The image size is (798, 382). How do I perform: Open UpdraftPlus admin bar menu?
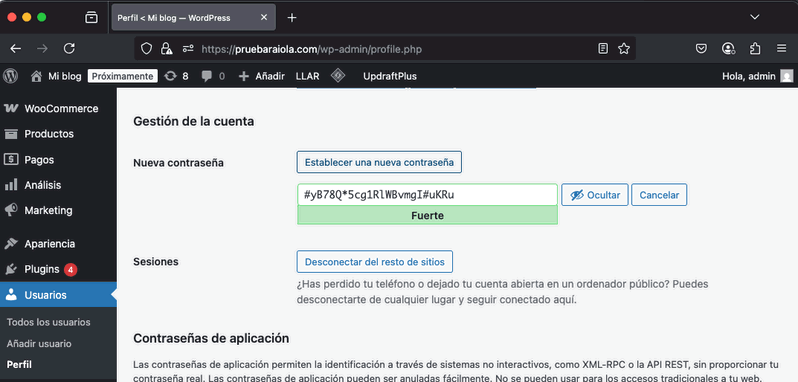pyautogui.click(x=390, y=76)
